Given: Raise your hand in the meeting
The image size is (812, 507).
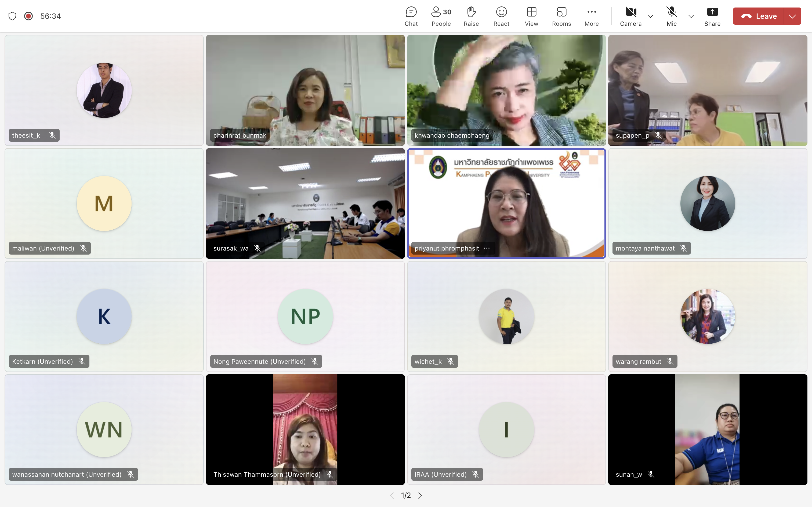Looking at the screenshot, I should [471, 16].
